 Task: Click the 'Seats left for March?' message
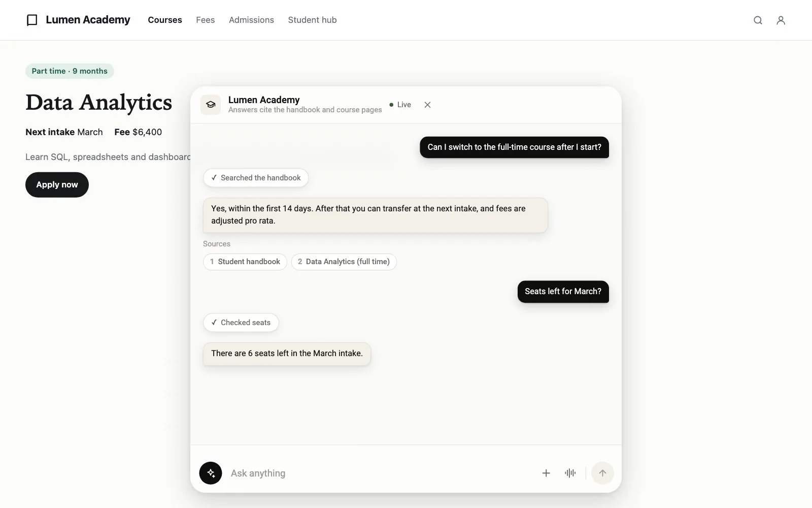563,292
